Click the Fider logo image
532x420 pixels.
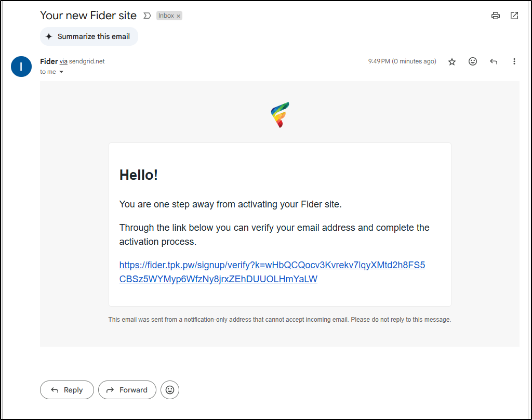[280, 115]
